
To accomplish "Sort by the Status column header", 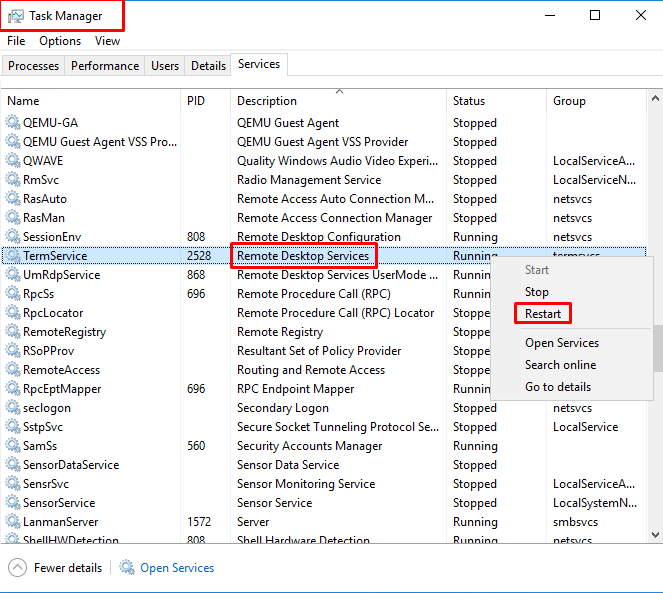I will click(x=496, y=101).
